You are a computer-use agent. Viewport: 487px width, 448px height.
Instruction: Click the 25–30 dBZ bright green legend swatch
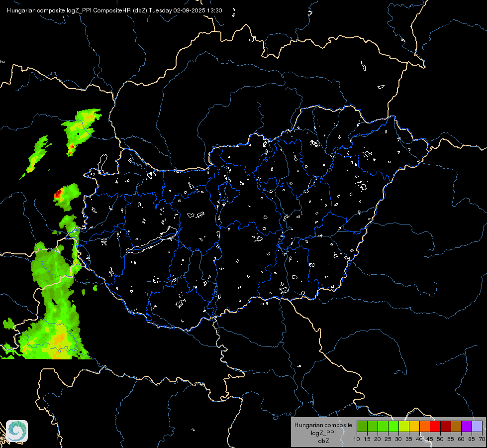pyautogui.click(x=393, y=426)
